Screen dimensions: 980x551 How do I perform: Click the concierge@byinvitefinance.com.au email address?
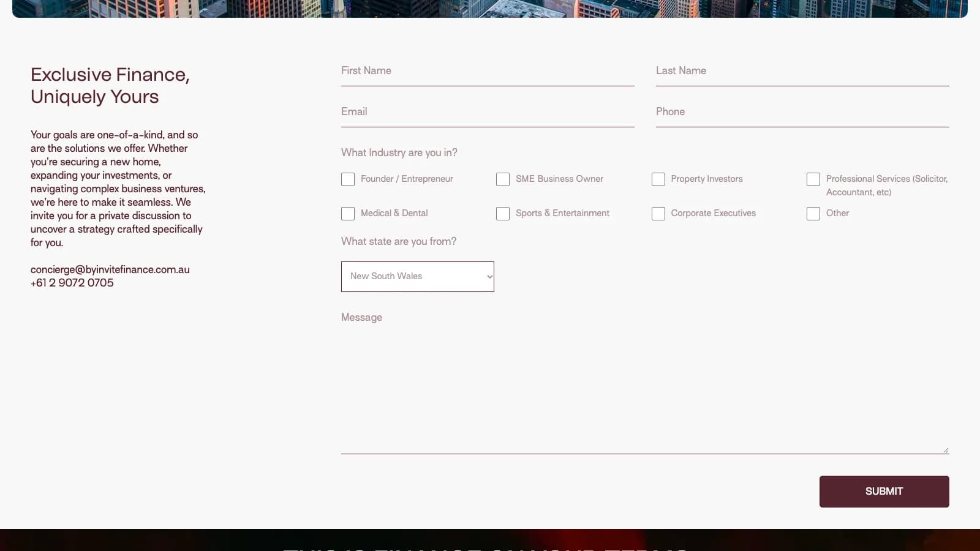pos(110,269)
